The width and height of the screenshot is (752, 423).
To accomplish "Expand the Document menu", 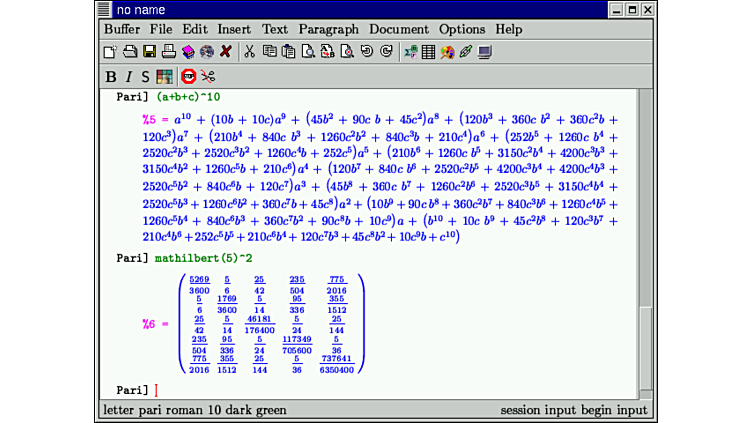I will click(x=398, y=29).
